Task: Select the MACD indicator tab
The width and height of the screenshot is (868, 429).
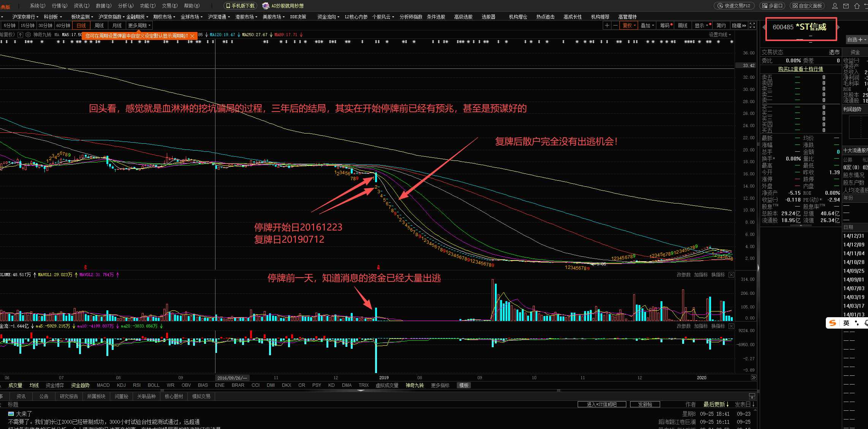Action: pos(103,385)
